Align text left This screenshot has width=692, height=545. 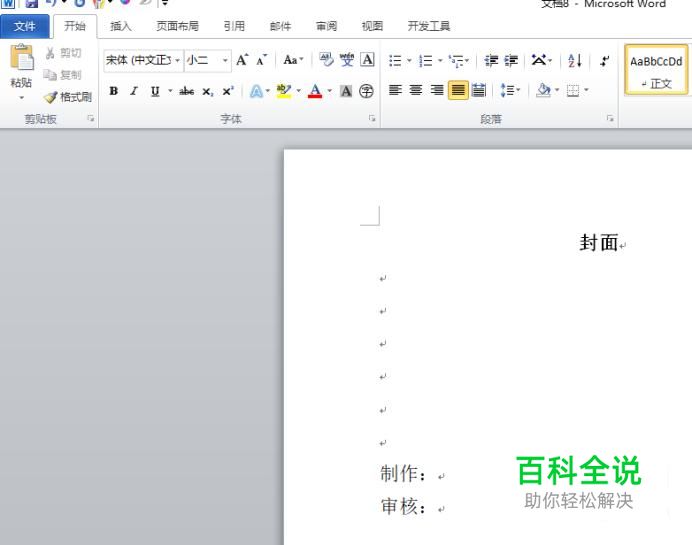[x=395, y=90]
